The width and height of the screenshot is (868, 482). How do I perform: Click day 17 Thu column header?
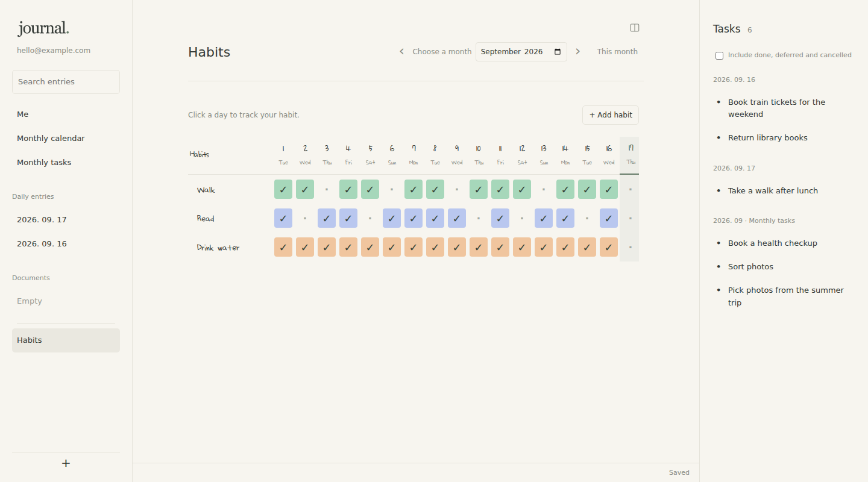pyautogui.click(x=631, y=155)
